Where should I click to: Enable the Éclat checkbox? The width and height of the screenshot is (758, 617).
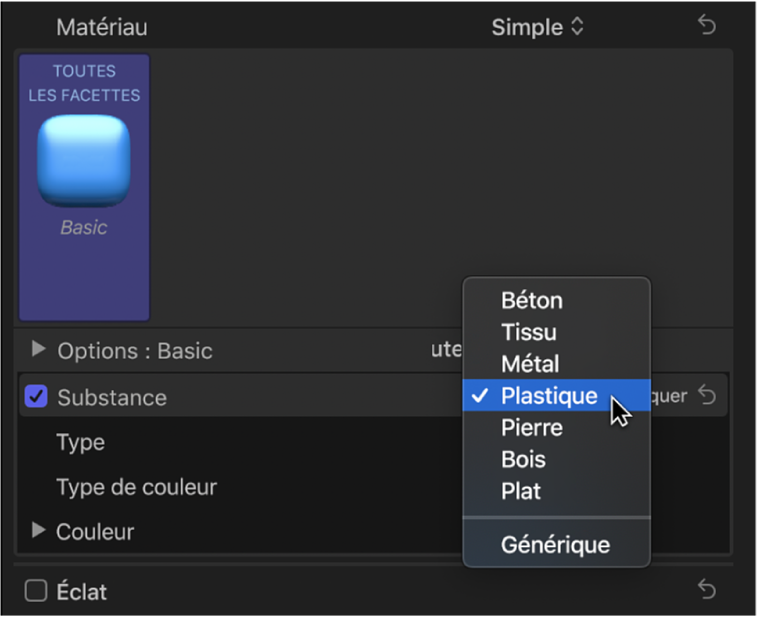pyautogui.click(x=36, y=591)
